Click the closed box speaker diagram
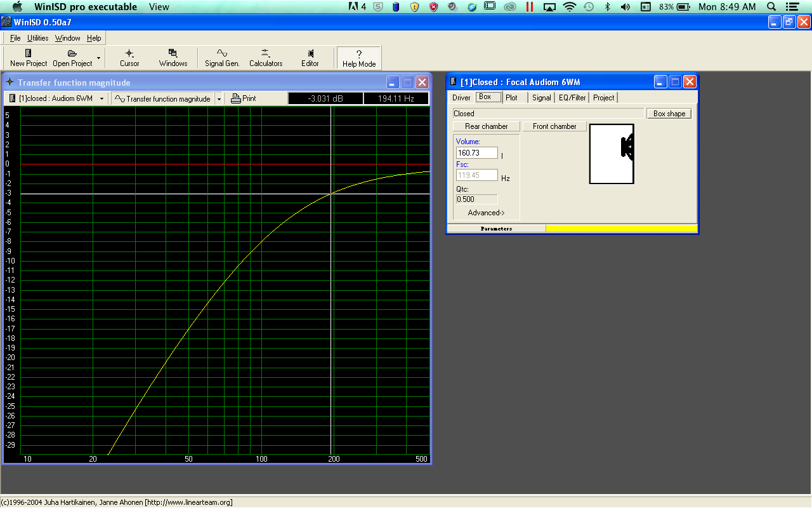 (612, 154)
